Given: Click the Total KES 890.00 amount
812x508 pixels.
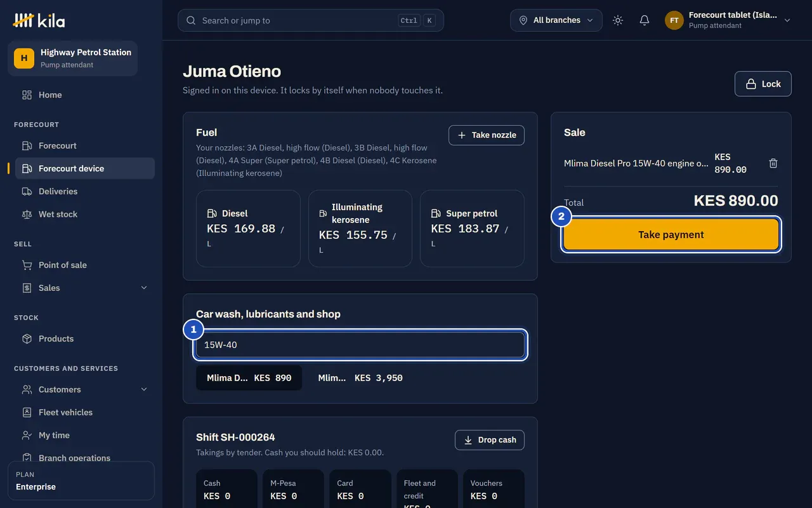Looking at the screenshot, I should coord(736,201).
